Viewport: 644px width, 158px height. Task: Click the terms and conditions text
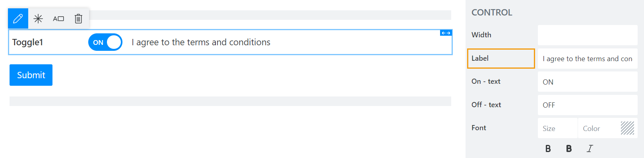(x=201, y=42)
